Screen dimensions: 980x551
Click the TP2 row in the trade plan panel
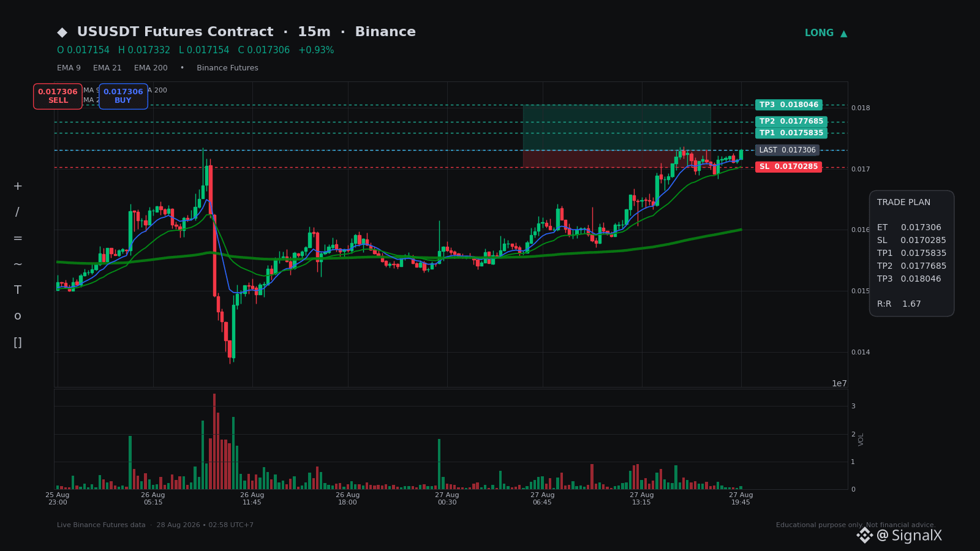pos(911,266)
